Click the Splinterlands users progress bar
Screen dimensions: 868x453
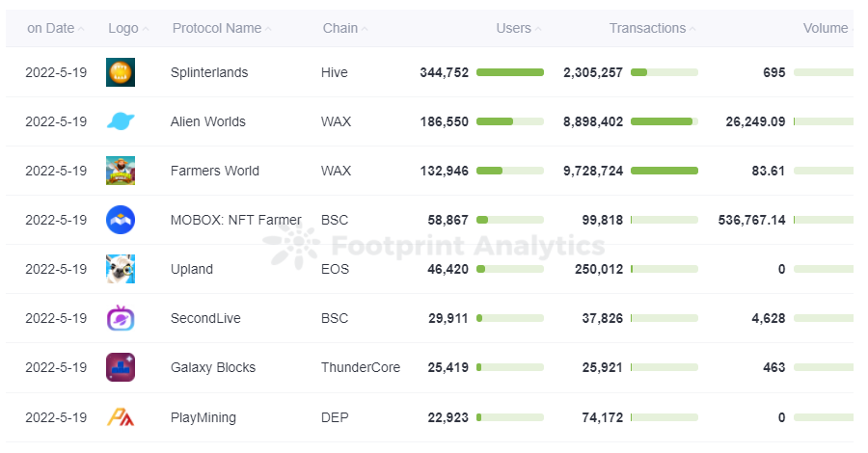pyautogui.click(x=510, y=72)
